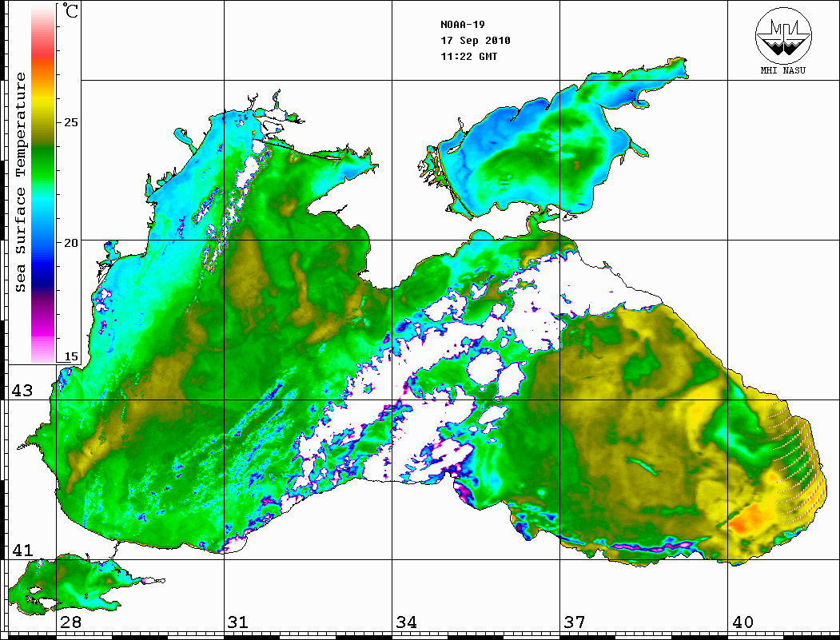Click the 'Sea Surface Temperature' vertical label

[x=20, y=182]
